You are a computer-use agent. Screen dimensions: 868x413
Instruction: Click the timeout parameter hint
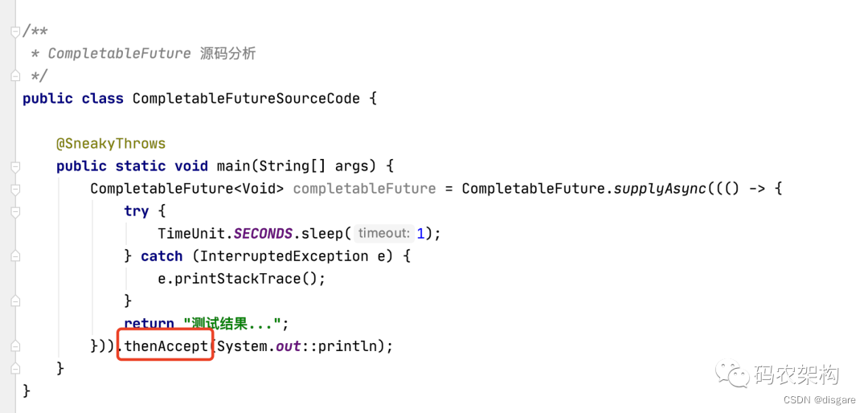click(x=384, y=234)
